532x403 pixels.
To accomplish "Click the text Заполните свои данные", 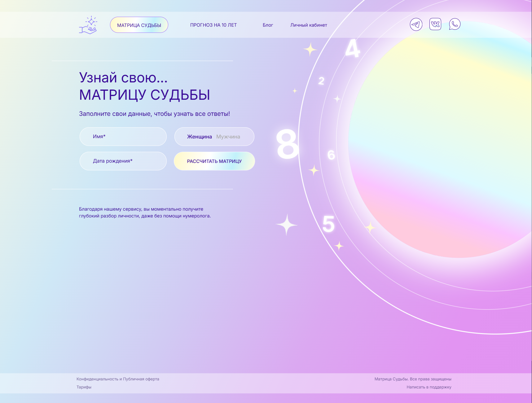I will point(115,114).
